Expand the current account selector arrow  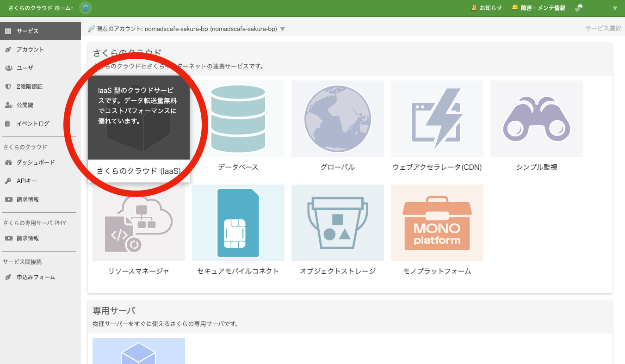coord(283,29)
